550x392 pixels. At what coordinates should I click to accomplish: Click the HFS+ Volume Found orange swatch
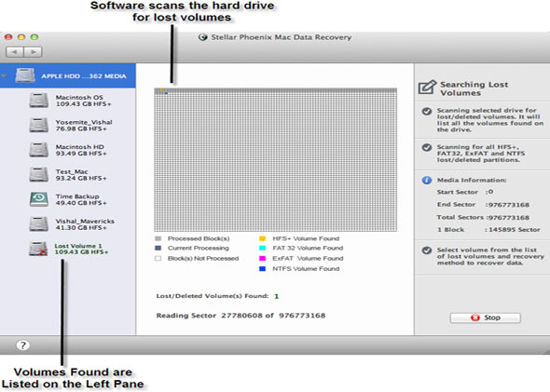(262, 238)
